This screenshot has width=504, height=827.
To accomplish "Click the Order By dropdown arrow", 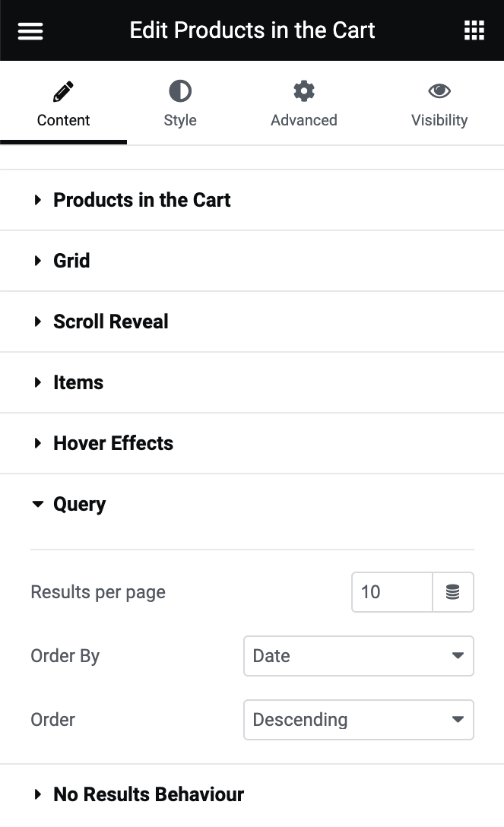I will pos(458,655).
